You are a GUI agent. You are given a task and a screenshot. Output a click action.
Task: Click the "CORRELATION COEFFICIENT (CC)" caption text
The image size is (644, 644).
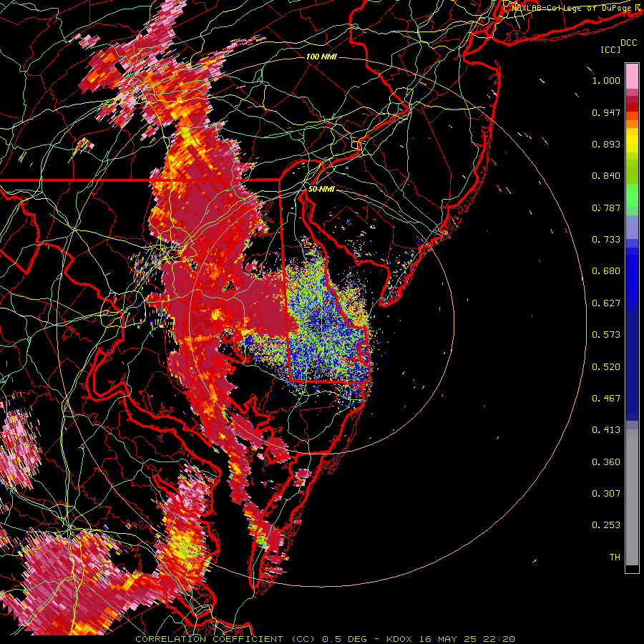(x=225, y=639)
